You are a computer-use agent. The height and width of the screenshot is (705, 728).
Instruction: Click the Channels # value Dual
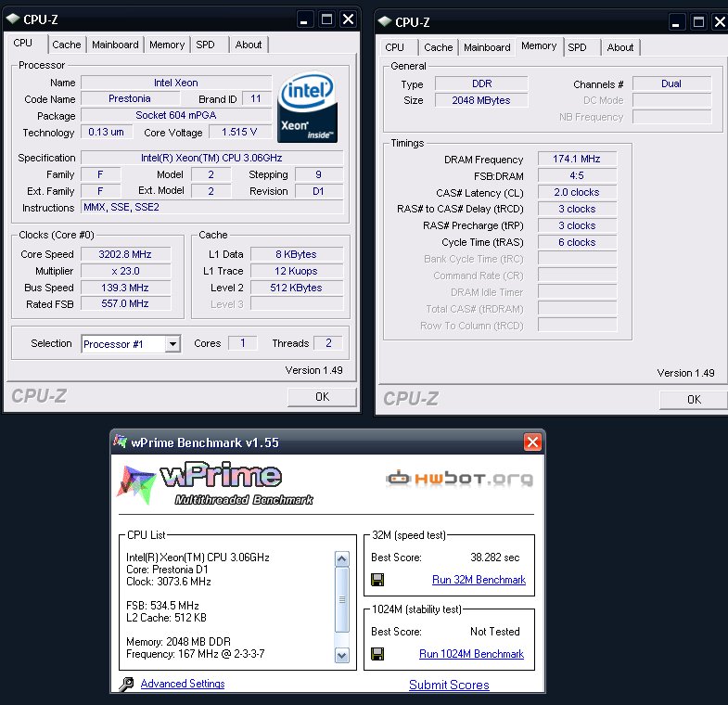(x=671, y=83)
